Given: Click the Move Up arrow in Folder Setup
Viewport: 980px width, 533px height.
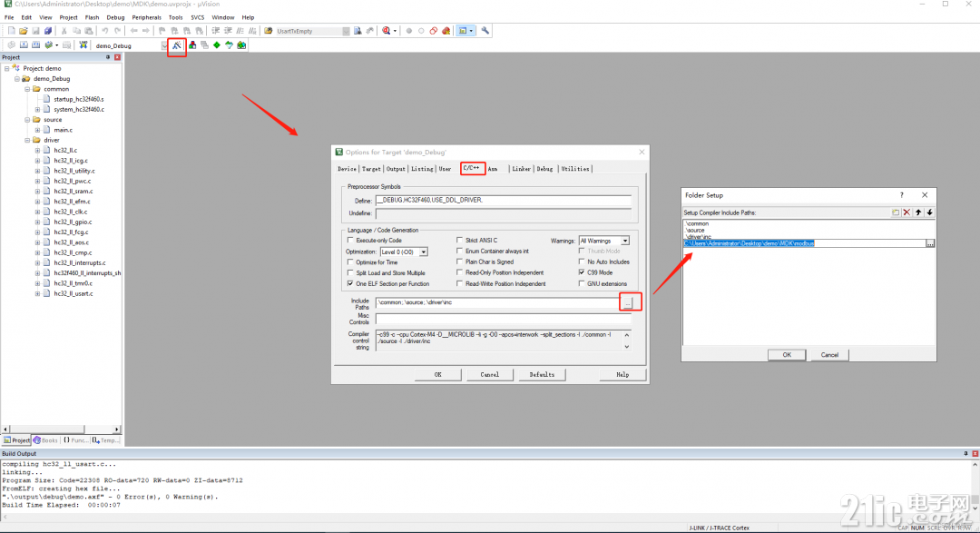Looking at the screenshot, I should [918, 212].
